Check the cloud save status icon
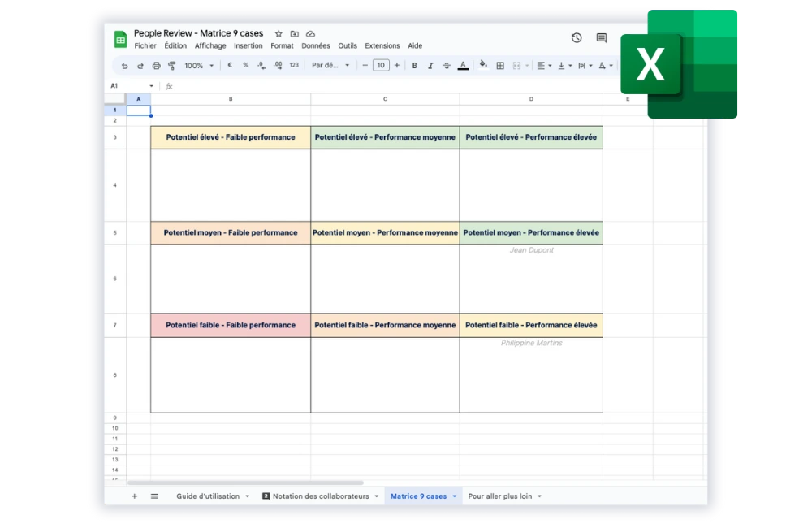The image size is (812, 528). [310, 33]
